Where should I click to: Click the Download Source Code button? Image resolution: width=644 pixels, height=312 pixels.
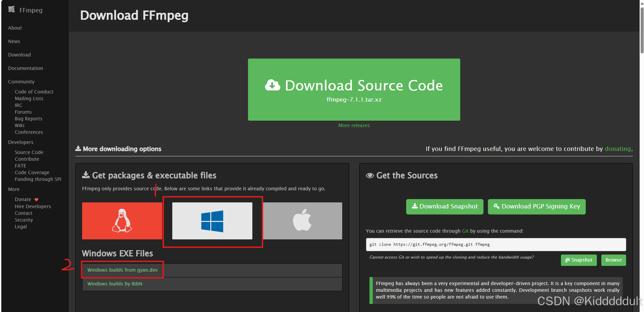(x=354, y=89)
